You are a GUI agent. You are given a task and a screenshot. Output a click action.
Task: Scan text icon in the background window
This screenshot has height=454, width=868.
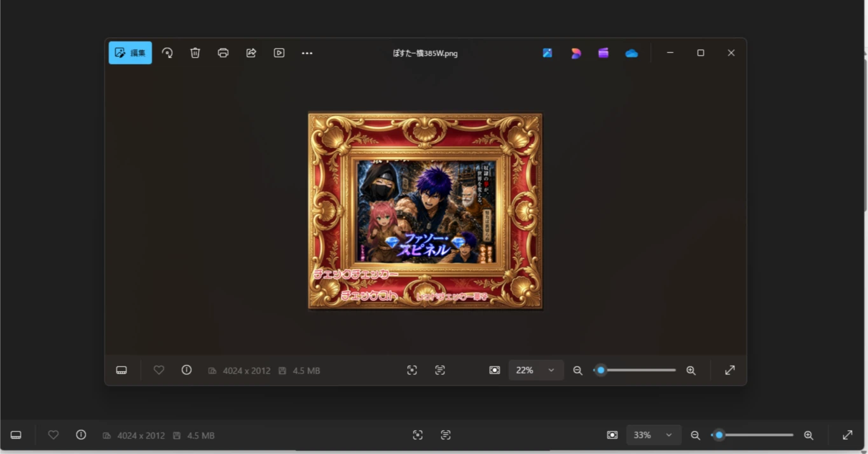[x=446, y=435]
